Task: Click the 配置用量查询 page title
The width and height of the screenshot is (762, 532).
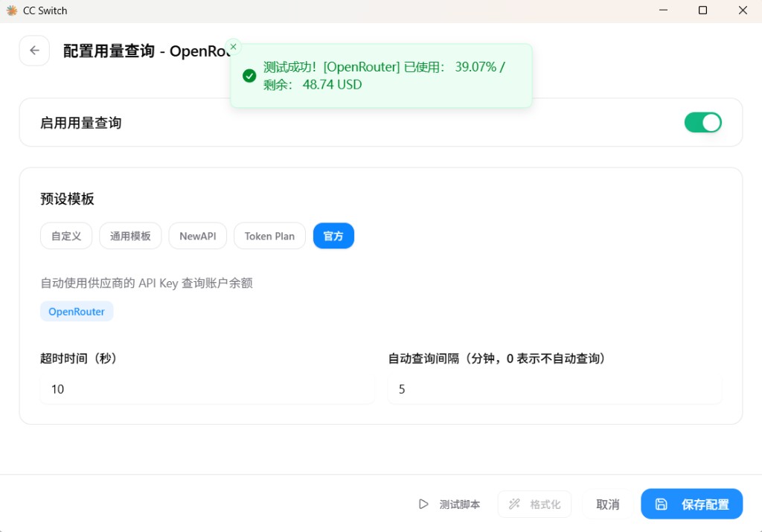Action: tap(147, 51)
